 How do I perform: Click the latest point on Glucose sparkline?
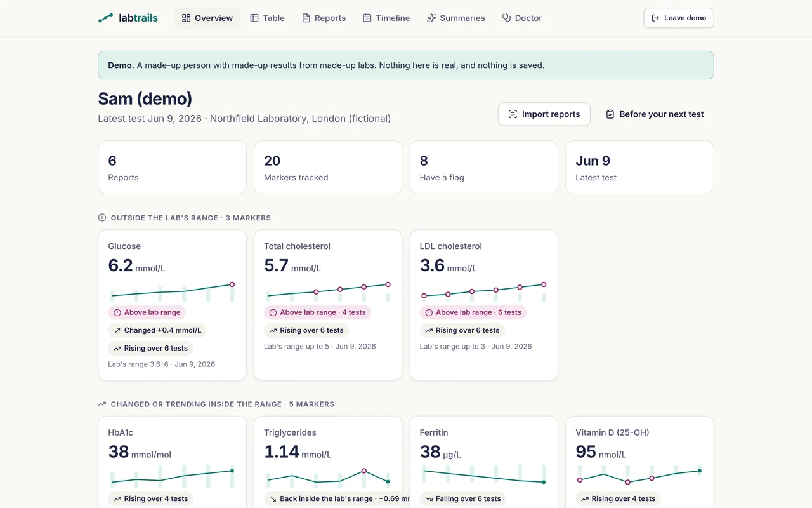[x=232, y=284]
